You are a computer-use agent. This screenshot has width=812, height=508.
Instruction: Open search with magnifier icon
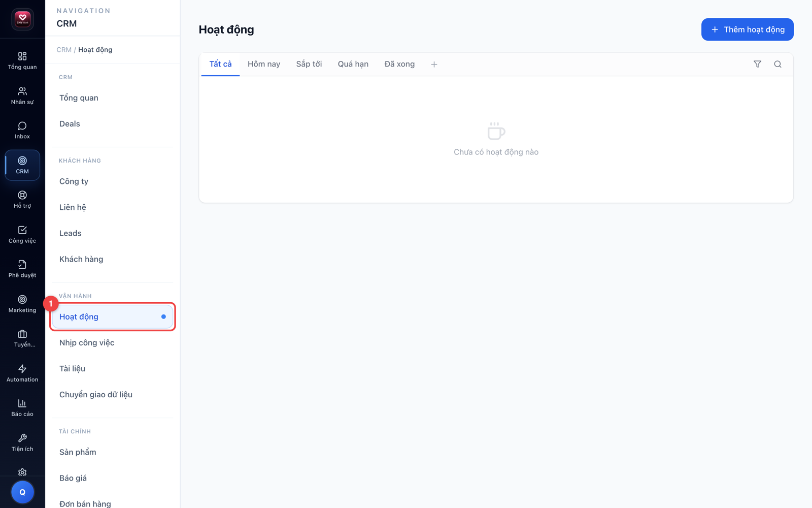click(777, 64)
